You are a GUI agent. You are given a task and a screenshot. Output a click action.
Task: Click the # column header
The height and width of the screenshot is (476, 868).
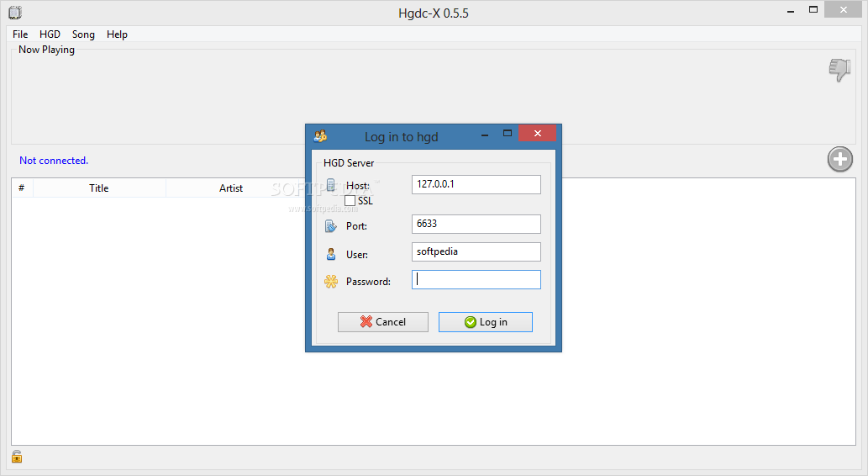22,188
